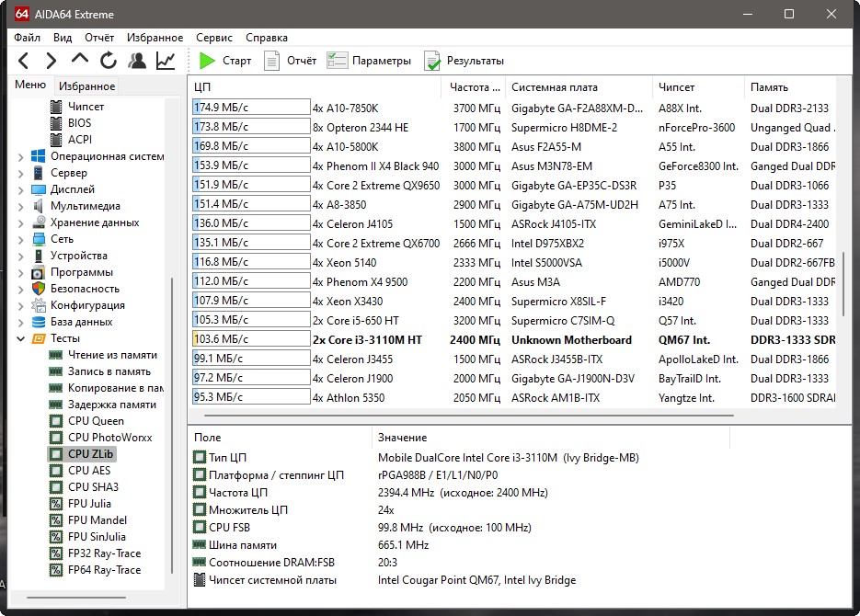
Task: Switch to the Избранное sidebar tab
Action: (86, 86)
